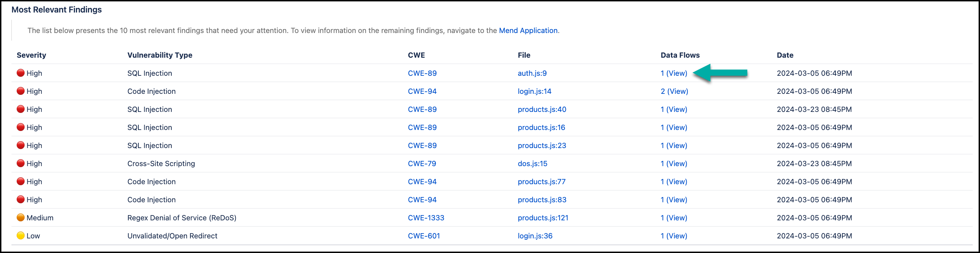The width and height of the screenshot is (980, 253).
Task: Open CWE-89 link for auth.js finding
Action: 422,73
